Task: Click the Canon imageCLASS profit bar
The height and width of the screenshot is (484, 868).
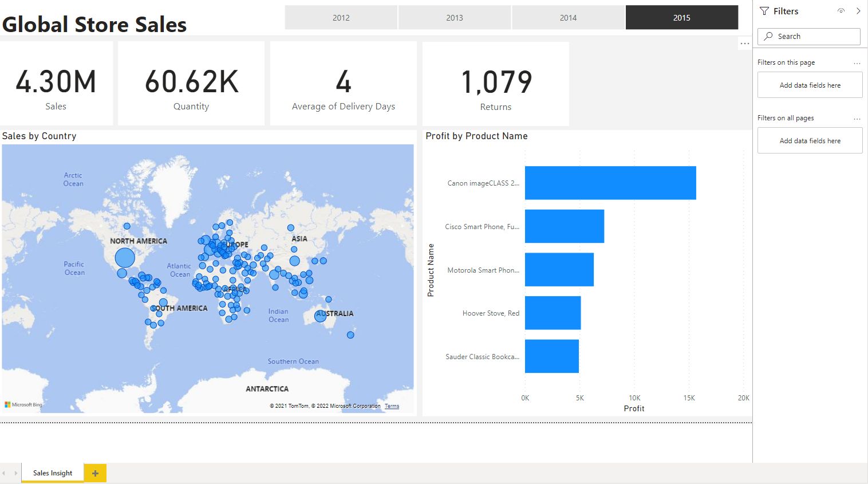Action: pyautogui.click(x=610, y=183)
